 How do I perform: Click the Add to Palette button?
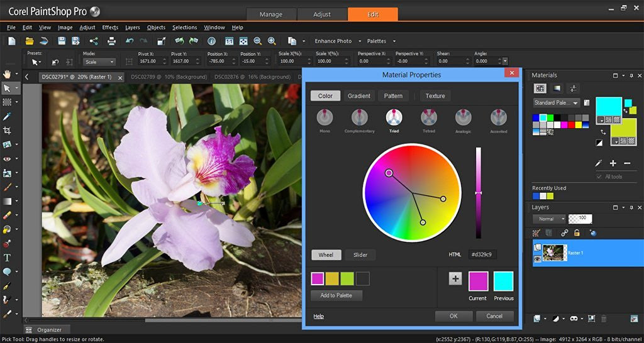336,295
